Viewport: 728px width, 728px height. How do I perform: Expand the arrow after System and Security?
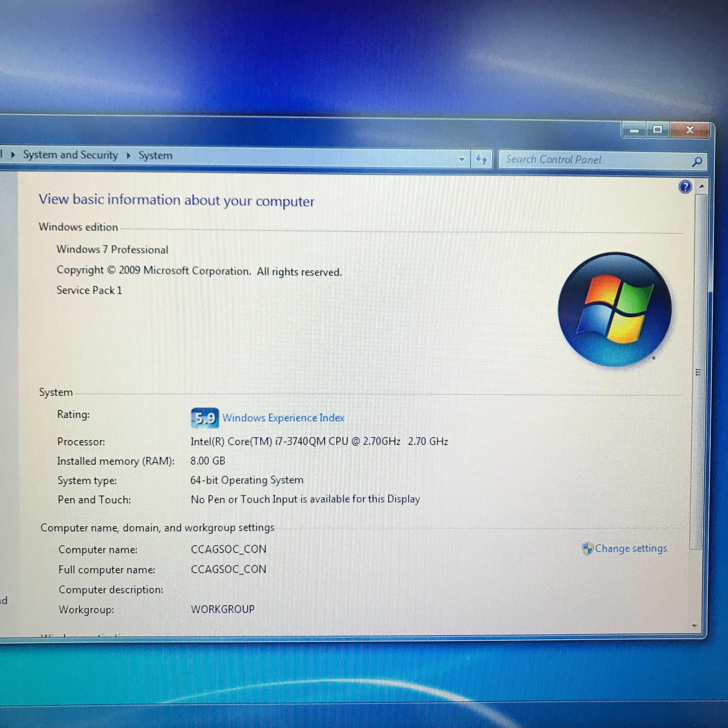pyautogui.click(x=129, y=156)
